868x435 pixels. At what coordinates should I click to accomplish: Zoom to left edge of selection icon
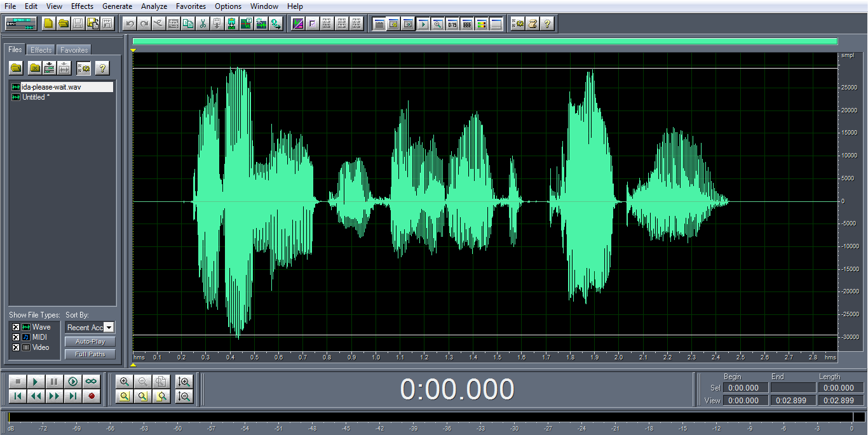[143, 396]
